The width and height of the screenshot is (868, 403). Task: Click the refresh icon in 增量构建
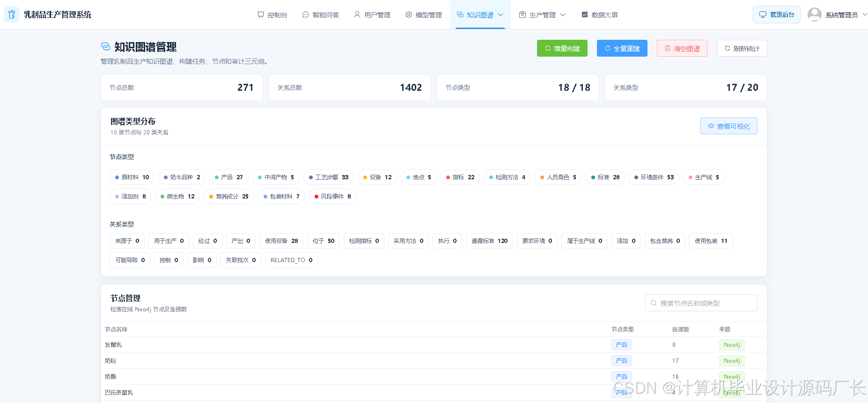[548, 48]
